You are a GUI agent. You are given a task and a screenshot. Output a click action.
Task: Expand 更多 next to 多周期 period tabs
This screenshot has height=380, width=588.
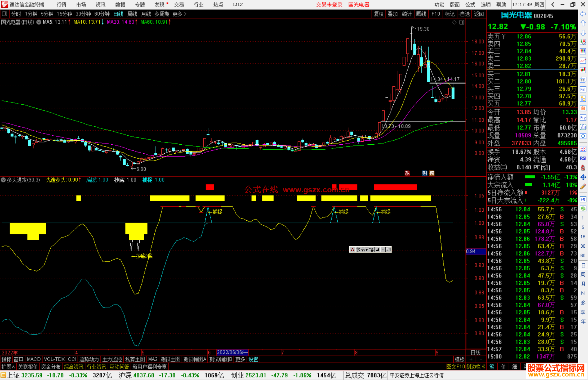coord(179,14)
